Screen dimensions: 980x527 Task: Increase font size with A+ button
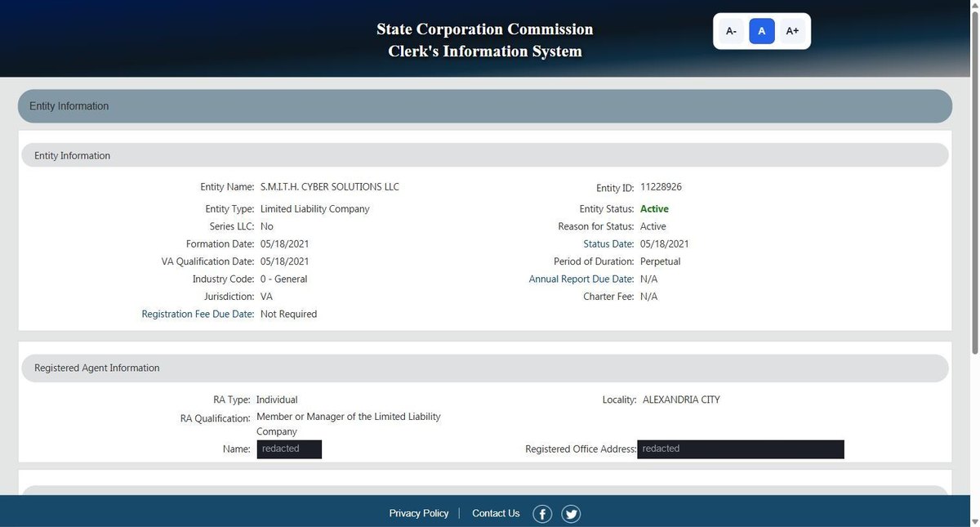[792, 31]
